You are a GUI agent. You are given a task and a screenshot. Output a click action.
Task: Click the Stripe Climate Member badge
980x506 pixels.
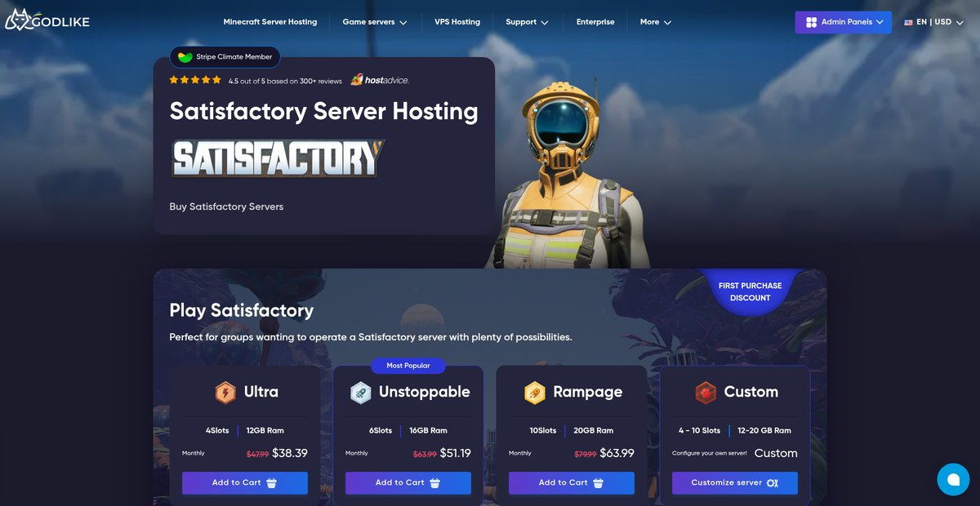tap(225, 58)
